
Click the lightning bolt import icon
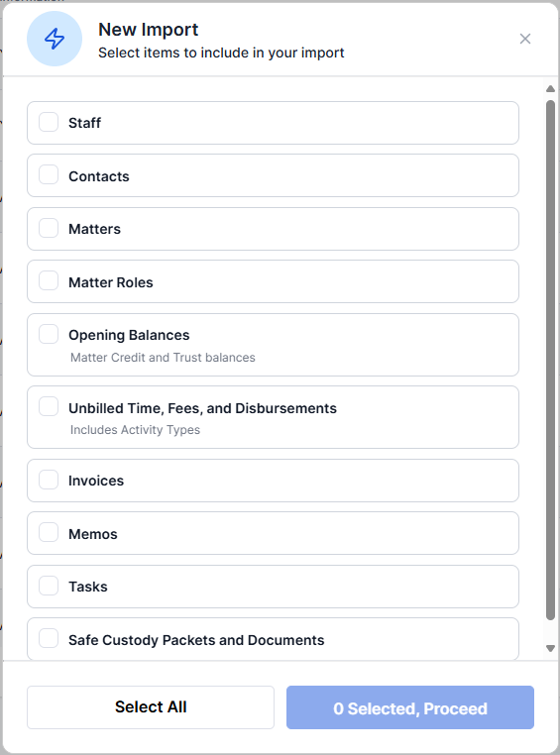(x=55, y=39)
